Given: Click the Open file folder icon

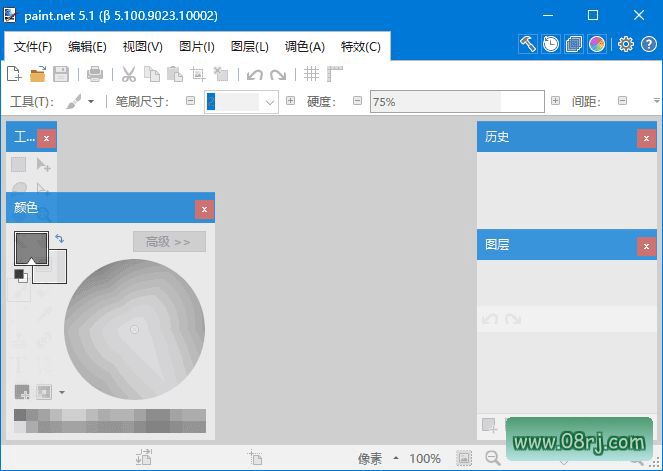Looking at the screenshot, I should pyautogui.click(x=38, y=74).
